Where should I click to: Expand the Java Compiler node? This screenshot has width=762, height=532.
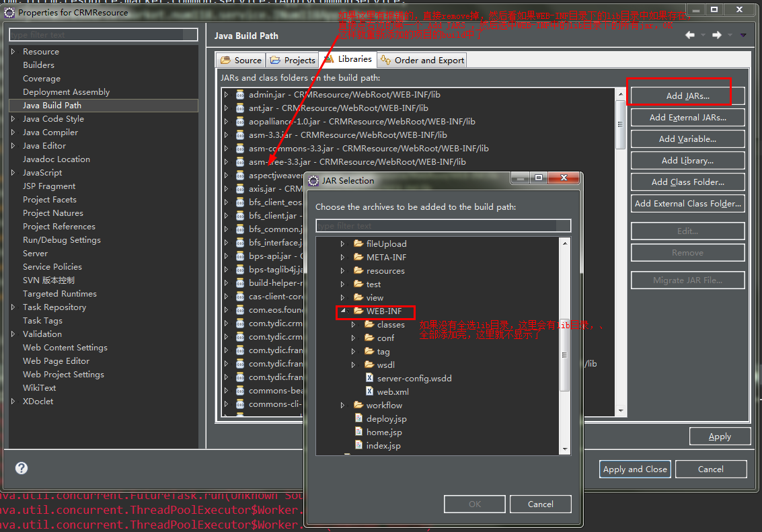pos(13,132)
